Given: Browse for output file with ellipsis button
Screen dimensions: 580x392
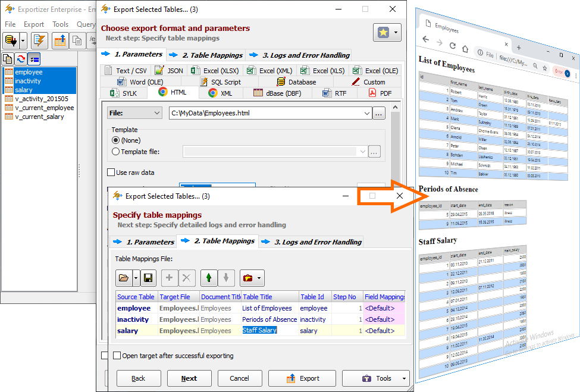Looking at the screenshot, I should [378, 114].
